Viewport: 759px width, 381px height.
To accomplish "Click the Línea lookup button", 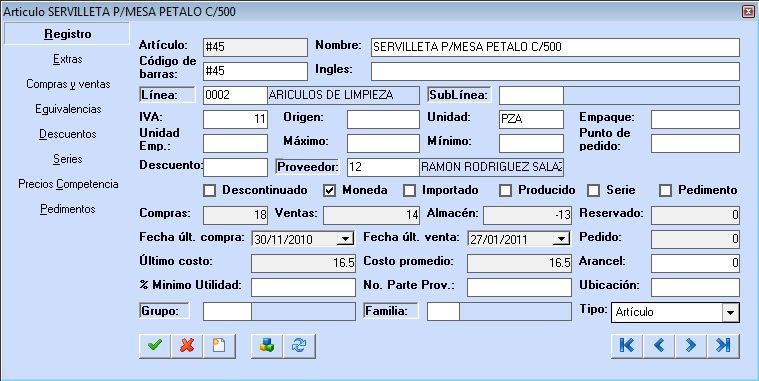I will 167,95.
